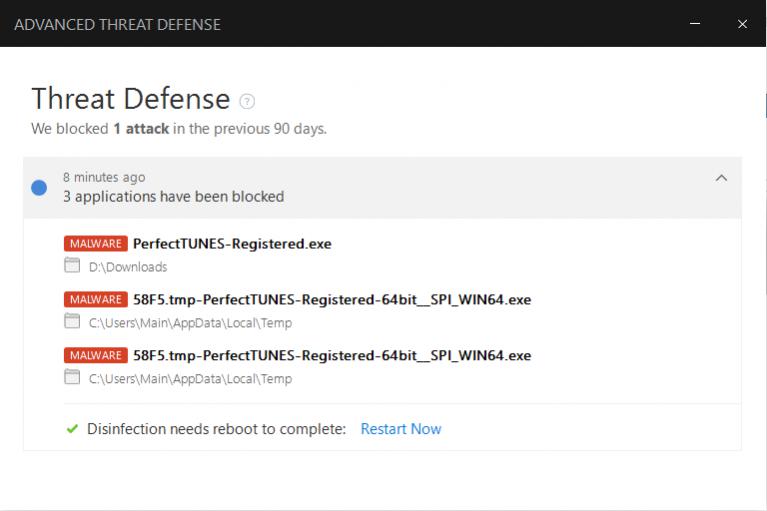The height and width of the screenshot is (511, 767).
Task: Click the D:\Downloads path text
Action: click(x=128, y=267)
